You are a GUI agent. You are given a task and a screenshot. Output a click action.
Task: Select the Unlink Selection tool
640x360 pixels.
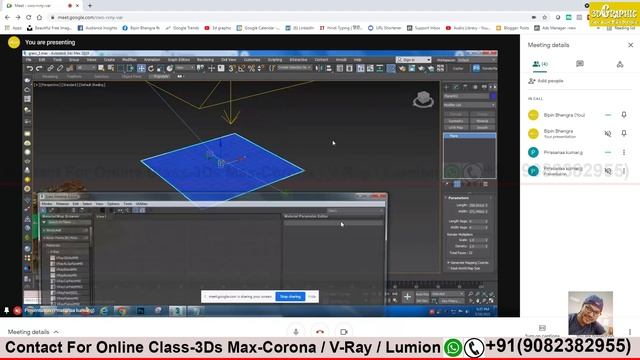click(60, 69)
